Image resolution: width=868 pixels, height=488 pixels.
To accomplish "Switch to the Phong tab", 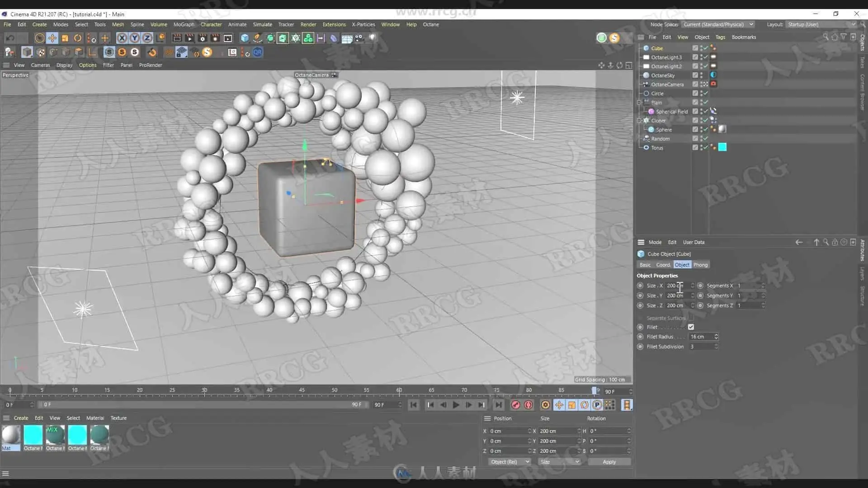I will [700, 265].
